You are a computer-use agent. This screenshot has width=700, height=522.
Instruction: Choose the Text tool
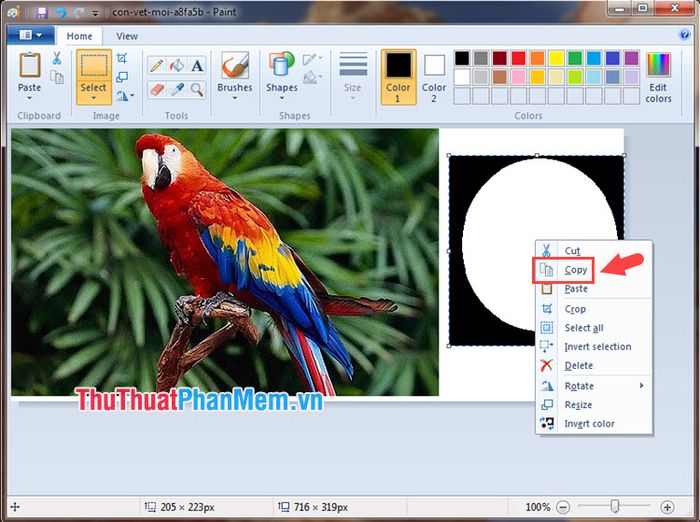pos(197,66)
